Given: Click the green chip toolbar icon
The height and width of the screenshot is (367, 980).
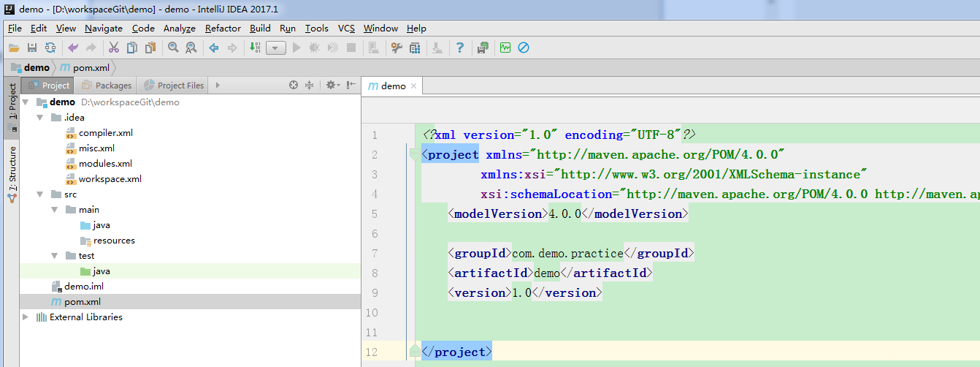Looking at the screenshot, I should 483,48.
